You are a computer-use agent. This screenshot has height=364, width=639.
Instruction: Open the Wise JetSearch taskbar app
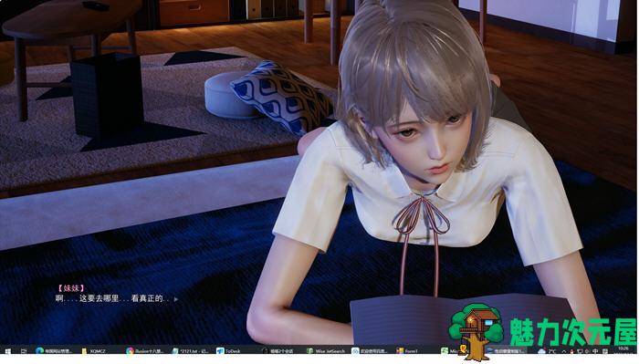(x=326, y=351)
